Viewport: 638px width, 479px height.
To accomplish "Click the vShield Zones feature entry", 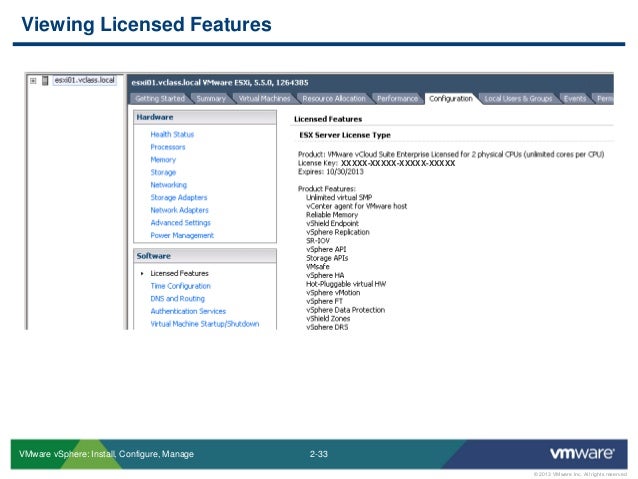I will pos(328,318).
